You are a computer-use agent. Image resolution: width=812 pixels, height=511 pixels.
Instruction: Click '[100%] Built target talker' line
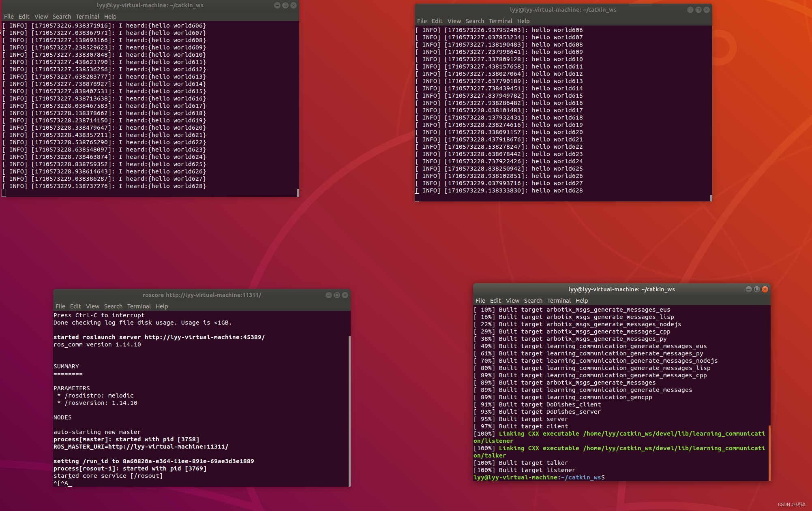521,463
